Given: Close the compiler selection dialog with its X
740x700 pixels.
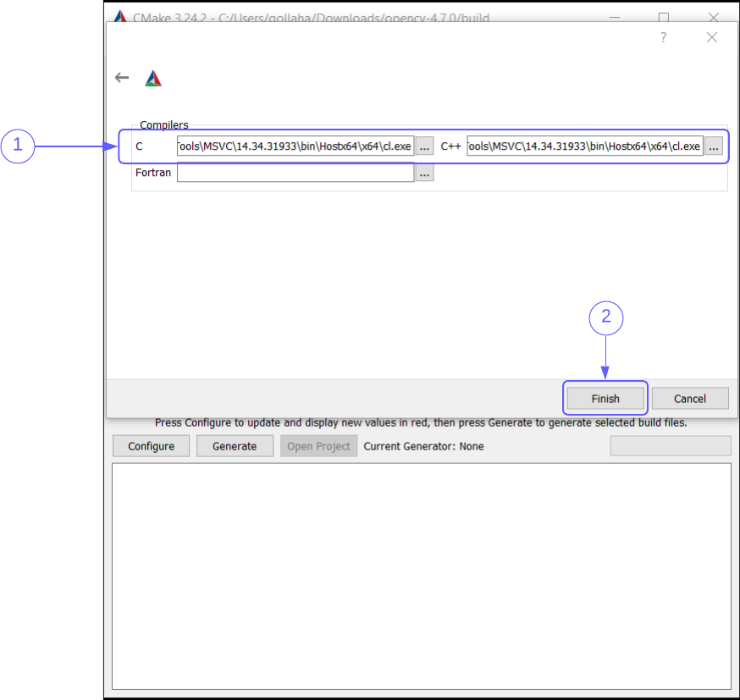Looking at the screenshot, I should (711, 37).
